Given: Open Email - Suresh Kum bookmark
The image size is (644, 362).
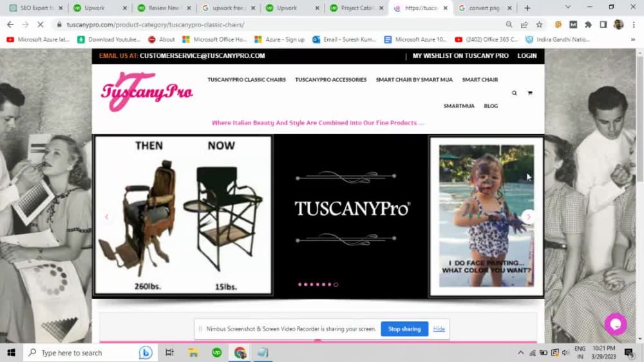Looking at the screenshot, I should click(x=345, y=39).
